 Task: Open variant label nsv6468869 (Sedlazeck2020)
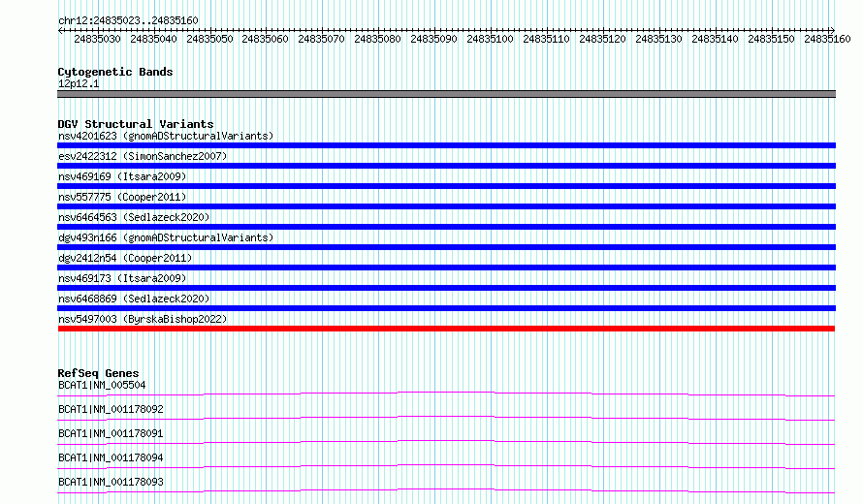point(134,299)
